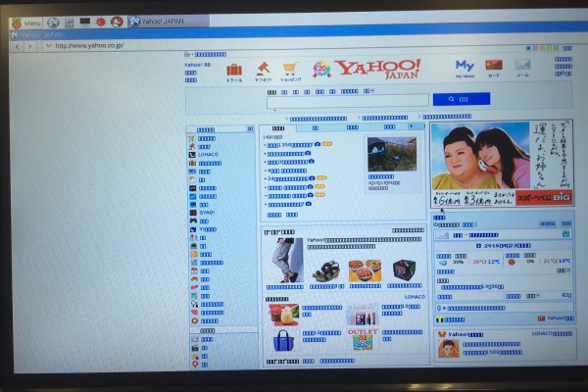The image size is (588, 392).
Task: Open the LOHACO link in the services sidebar
Action: (x=208, y=155)
